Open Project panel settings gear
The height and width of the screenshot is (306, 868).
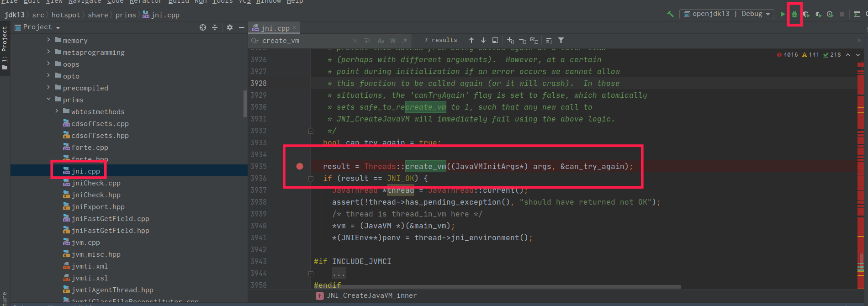click(x=230, y=27)
